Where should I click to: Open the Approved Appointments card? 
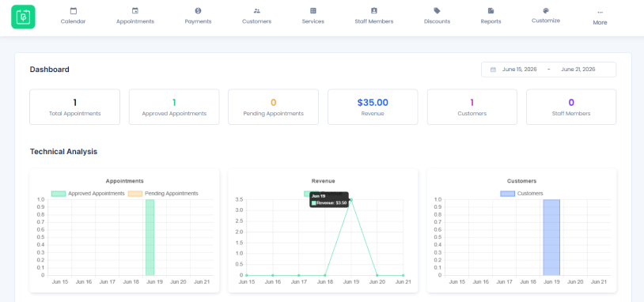pos(174,107)
